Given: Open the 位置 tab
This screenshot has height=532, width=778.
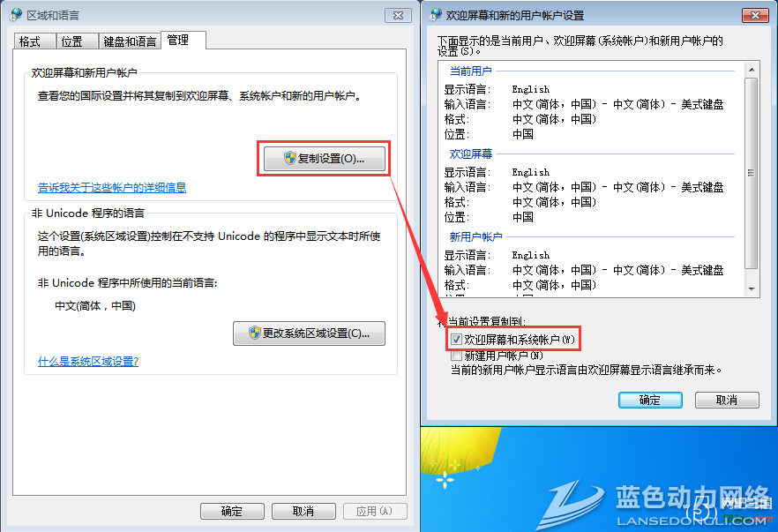Looking at the screenshot, I should [77, 41].
